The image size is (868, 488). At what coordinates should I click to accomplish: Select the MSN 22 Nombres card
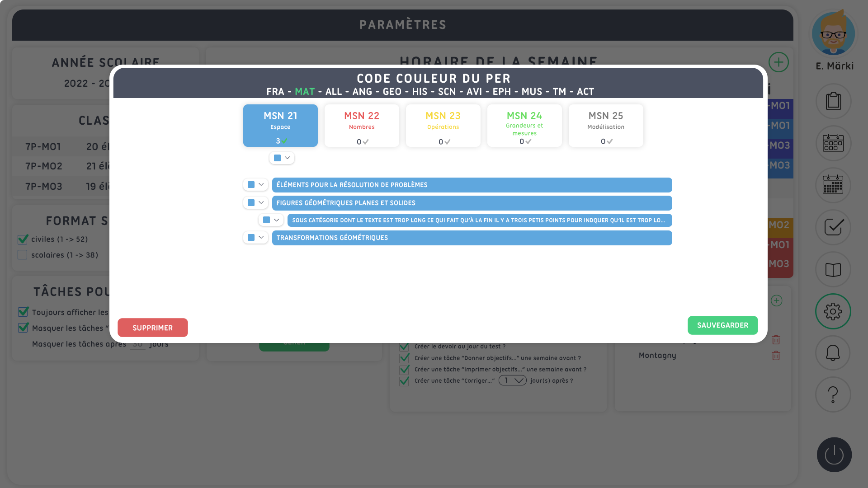pyautogui.click(x=362, y=126)
